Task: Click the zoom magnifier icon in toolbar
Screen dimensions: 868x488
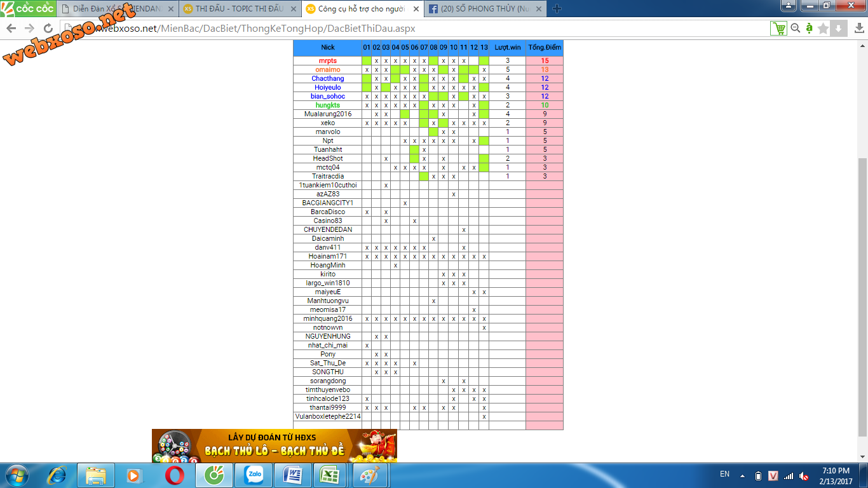Action: tap(795, 29)
